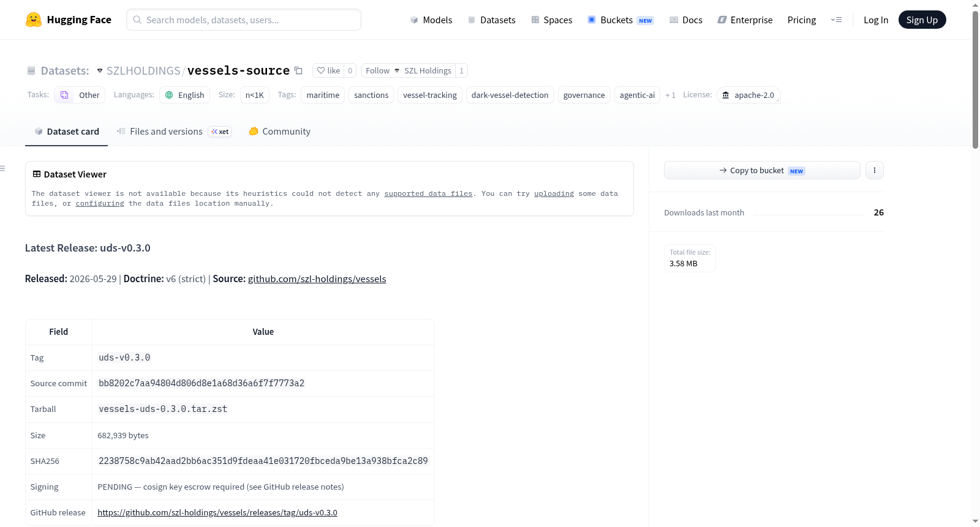980x527 pixels.
Task: Filter by the maritime tag
Action: [323, 95]
